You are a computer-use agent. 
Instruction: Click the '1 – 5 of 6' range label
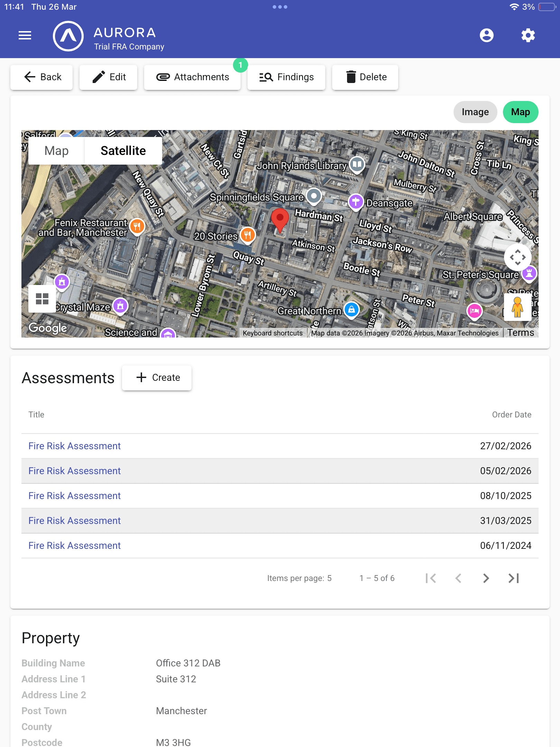(377, 578)
